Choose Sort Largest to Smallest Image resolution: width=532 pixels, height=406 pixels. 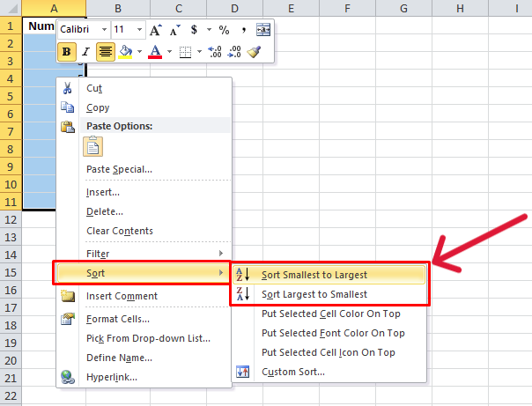[314, 294]
